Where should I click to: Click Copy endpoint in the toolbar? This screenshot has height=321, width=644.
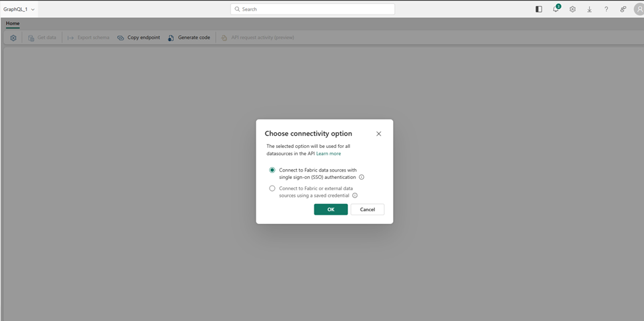[139, 38]
